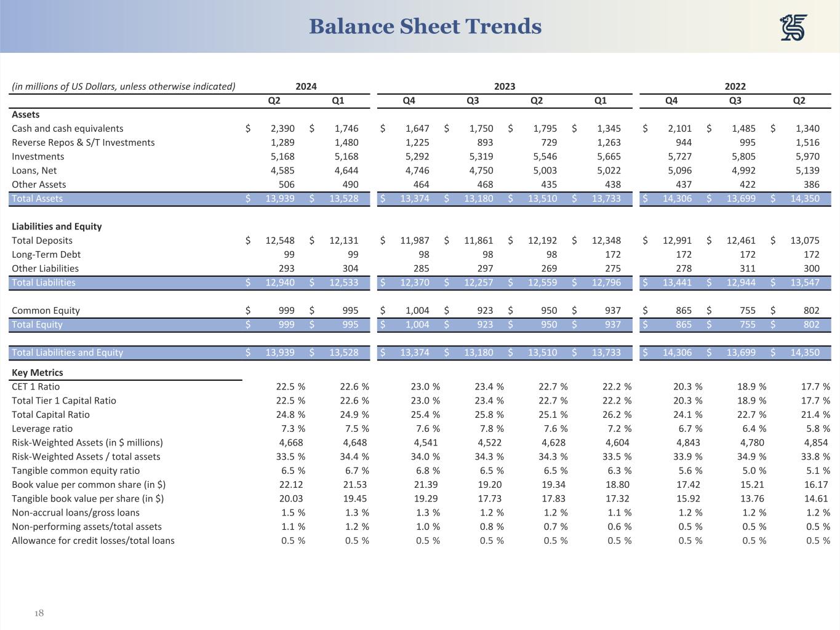Screen dimensions: 840x630
Task: Click the company logo icon in header
Action: tap(793, 28)
